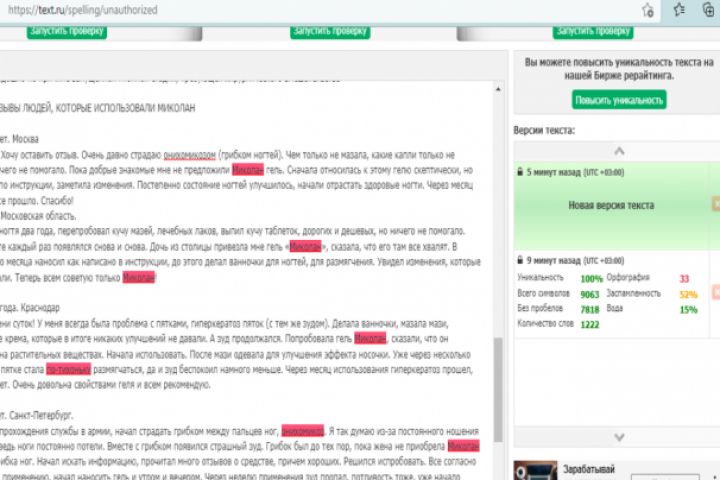
Task: Click the underlined word 'онихомикозом'
Action: [x=190, y=155]
